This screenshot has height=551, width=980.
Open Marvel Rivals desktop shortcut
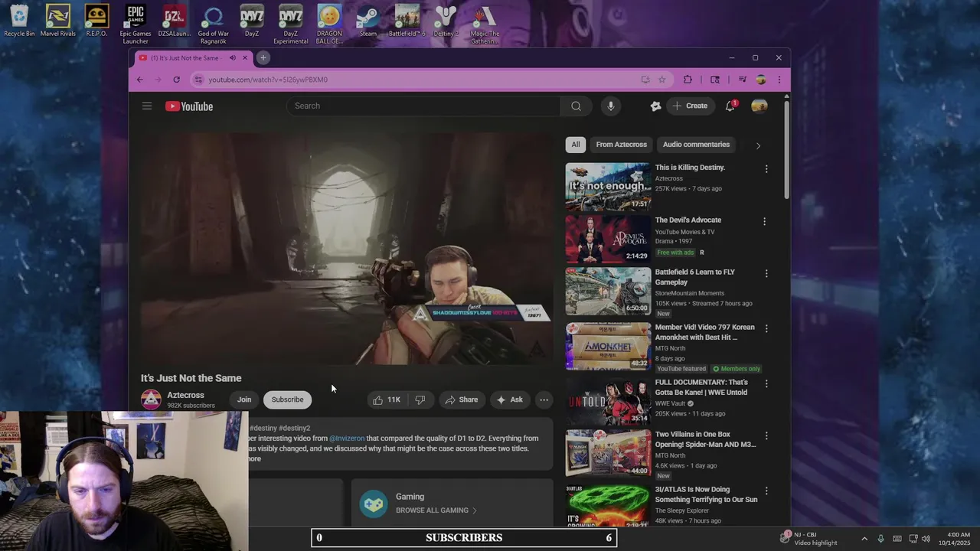(58, 22)
